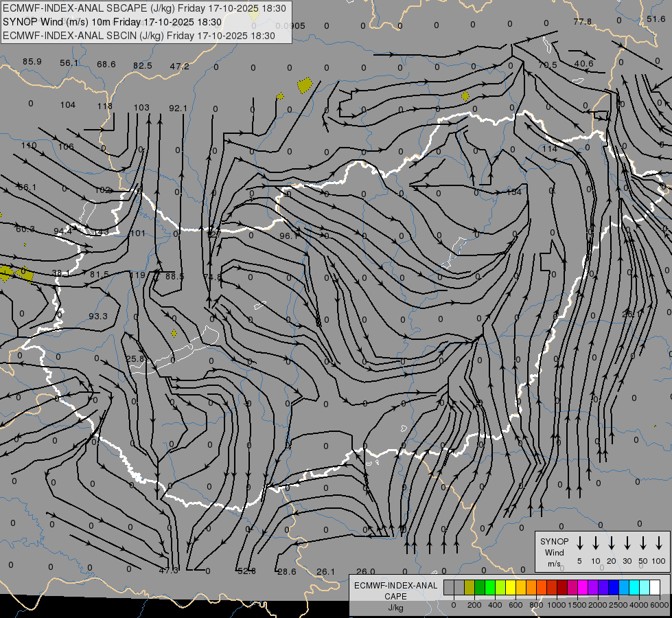Click the J/kg unit label in legend

pyautogui.click(x=395, y=608)
